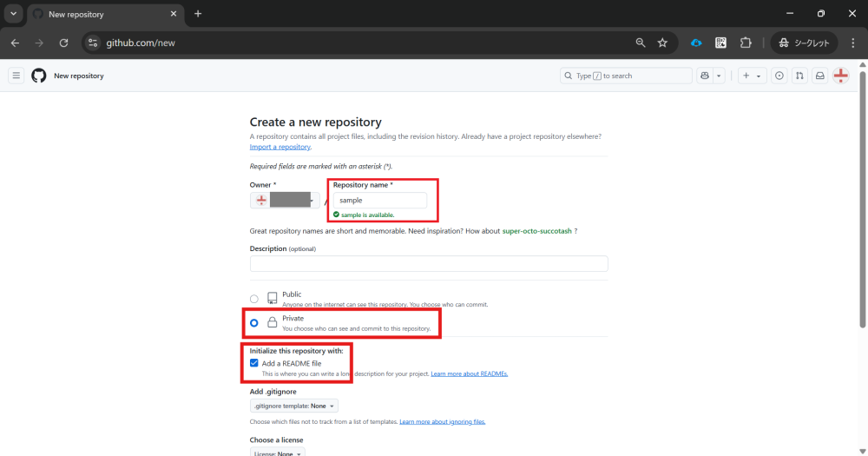Image resolution: width=868 pixels, height=456 pixels.
Task: Open the Pull requests icon in header
Action: pyautogui.click(x=799, y=76)
